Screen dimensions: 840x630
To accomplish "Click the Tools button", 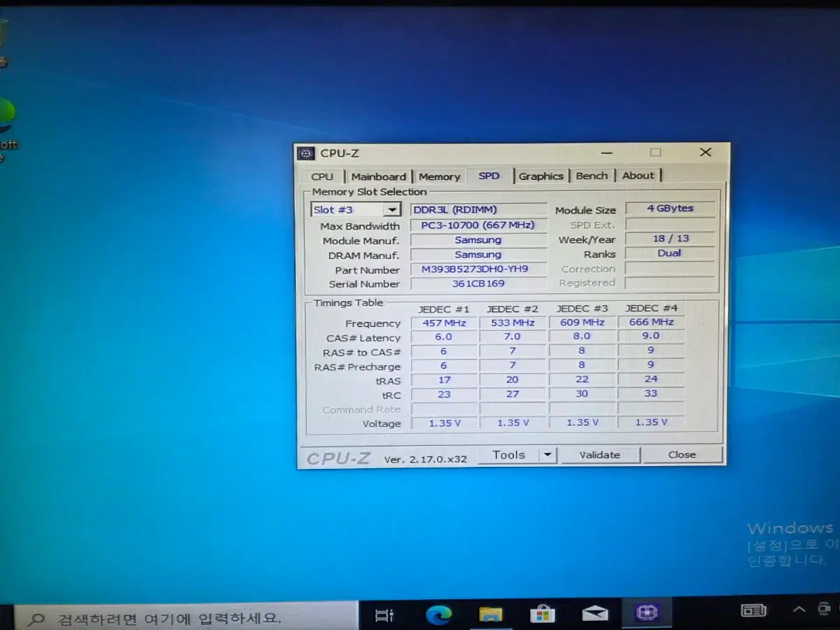I will (509, 455).
